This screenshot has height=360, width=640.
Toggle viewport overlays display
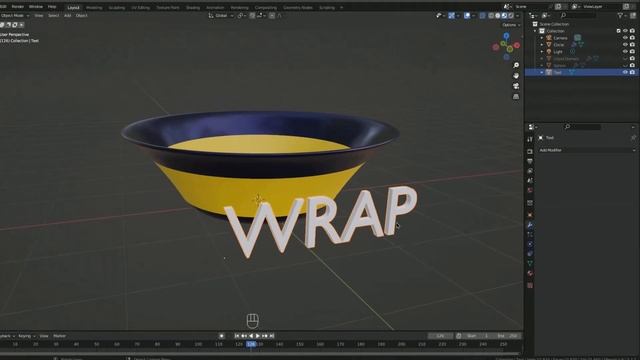[x=467, y=16]
